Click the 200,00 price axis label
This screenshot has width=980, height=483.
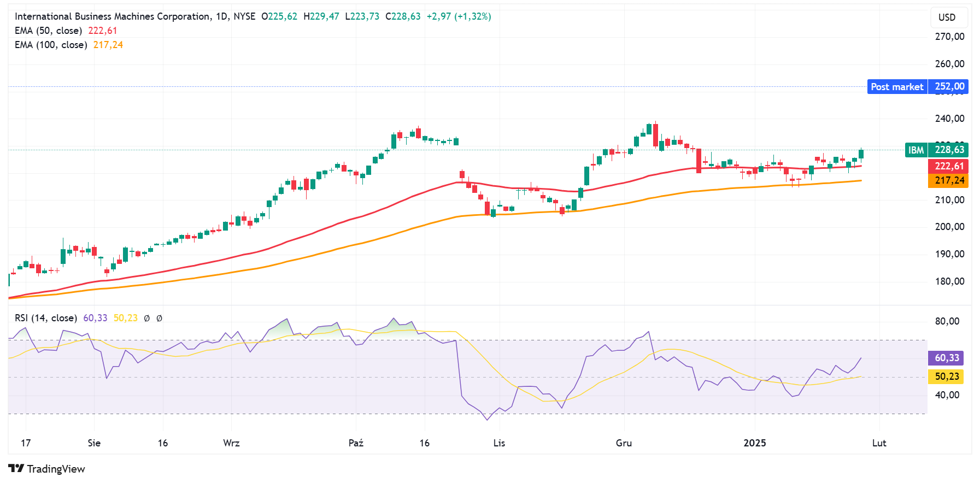pos(949,227)
